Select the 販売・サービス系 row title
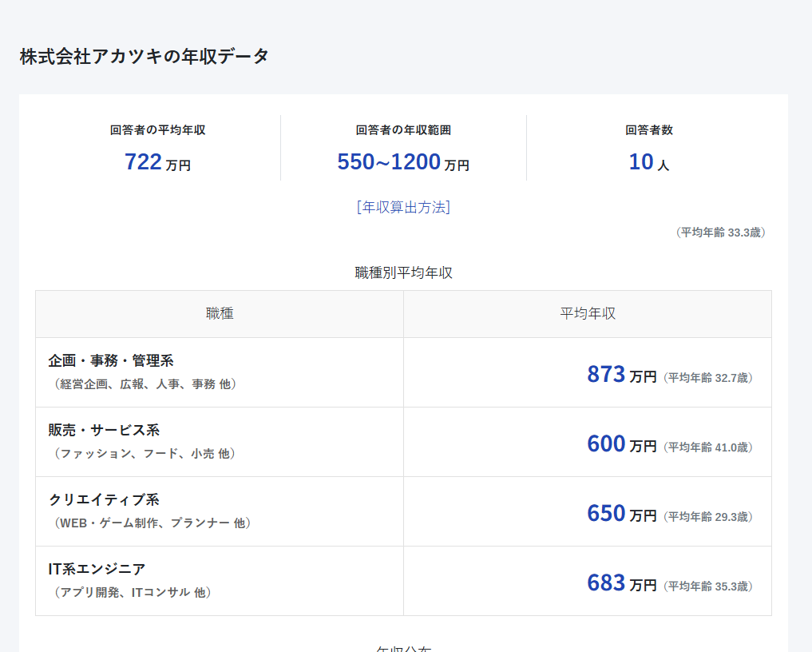Screen dimensions: 812x652 pos(104,430)
